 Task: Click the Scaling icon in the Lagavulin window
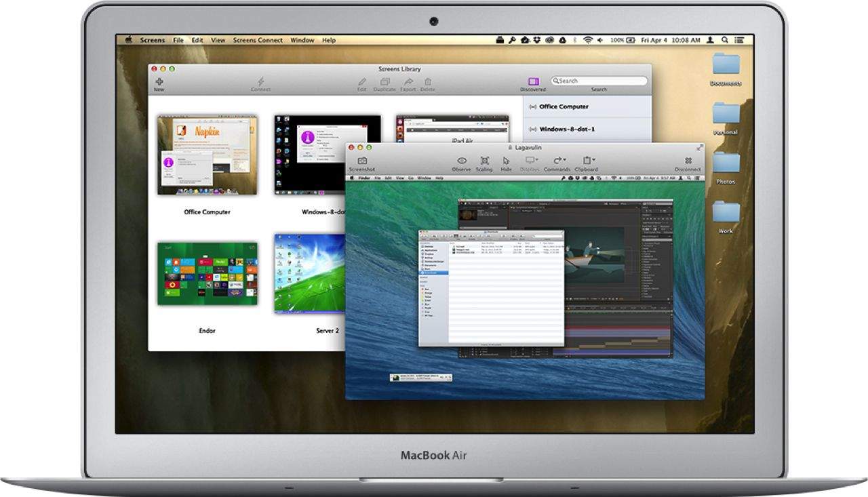coord(484,161)
